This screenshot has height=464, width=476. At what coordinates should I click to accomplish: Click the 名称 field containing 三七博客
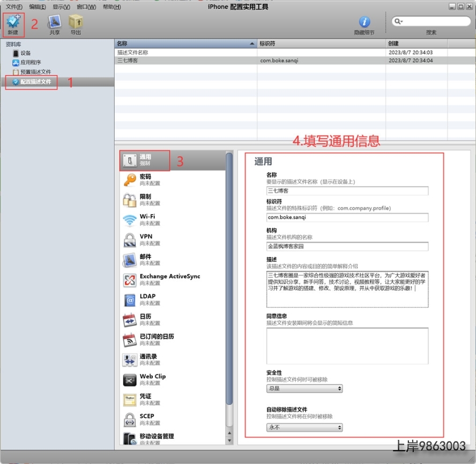tap(347, 191)
